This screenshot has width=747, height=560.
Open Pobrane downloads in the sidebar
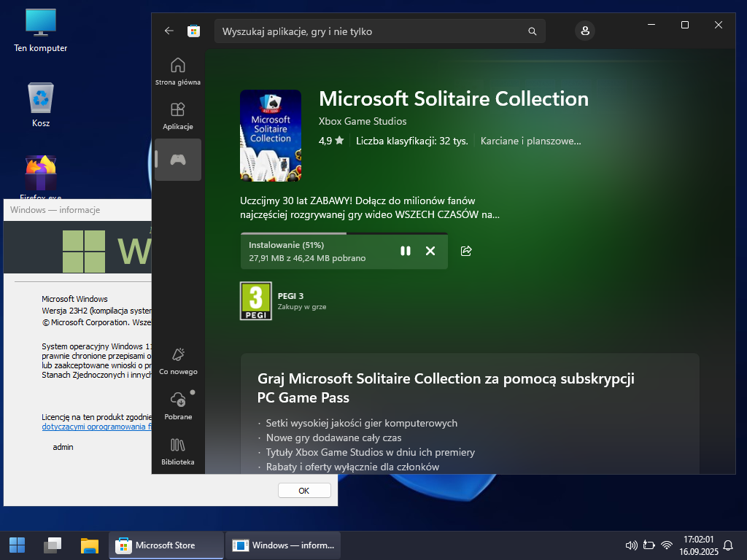pyautogui.click(x=178, y=405)
